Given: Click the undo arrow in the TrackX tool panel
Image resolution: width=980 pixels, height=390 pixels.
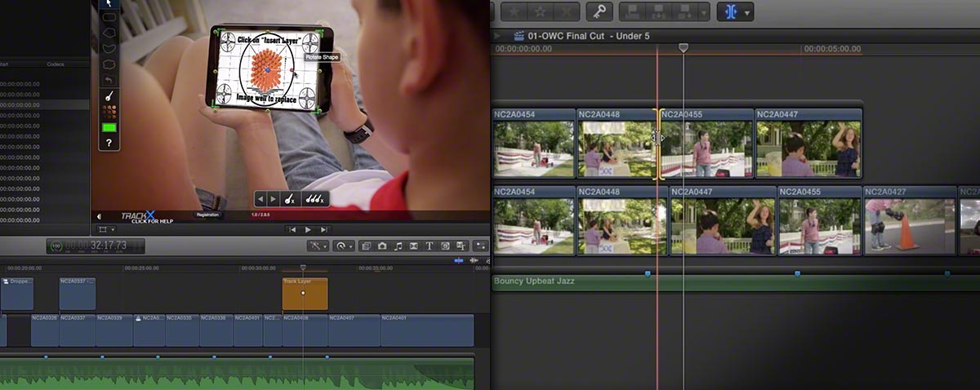Looking at the screenshot, I should click(109, 80).
